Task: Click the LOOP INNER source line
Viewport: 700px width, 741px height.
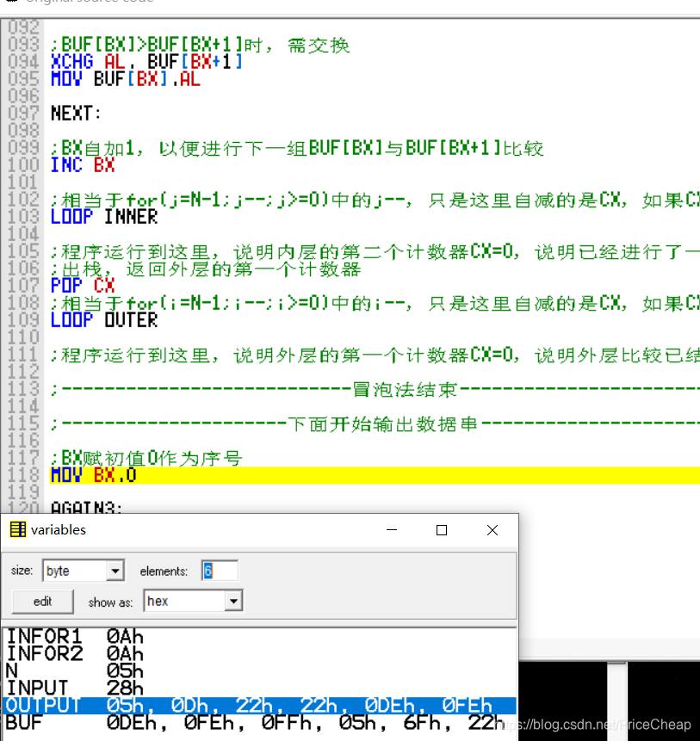Action: [104, 217]
